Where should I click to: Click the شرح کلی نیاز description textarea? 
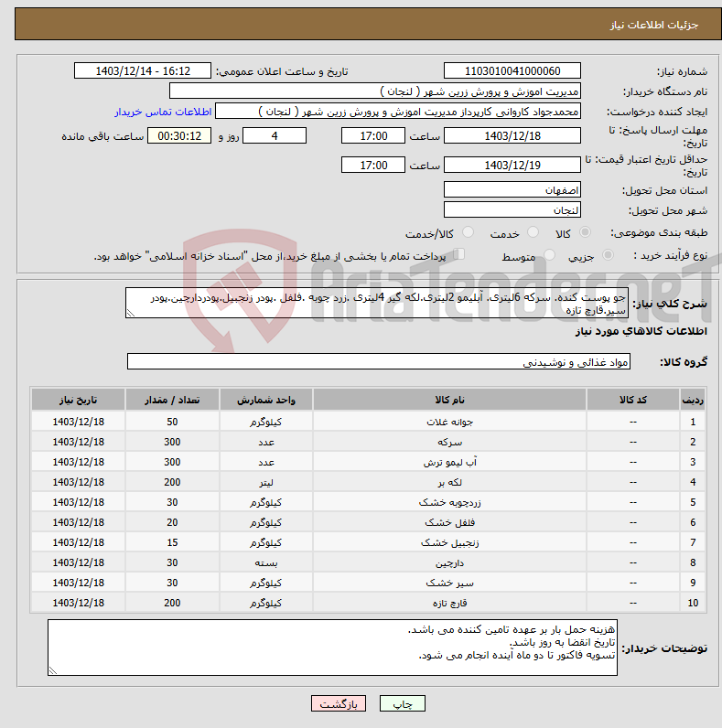(377, 303)
